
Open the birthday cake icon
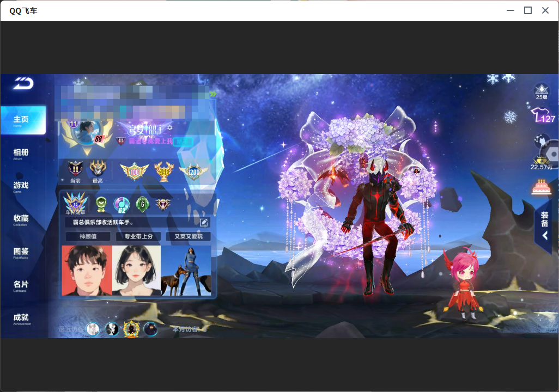click(x=541, y=187)
